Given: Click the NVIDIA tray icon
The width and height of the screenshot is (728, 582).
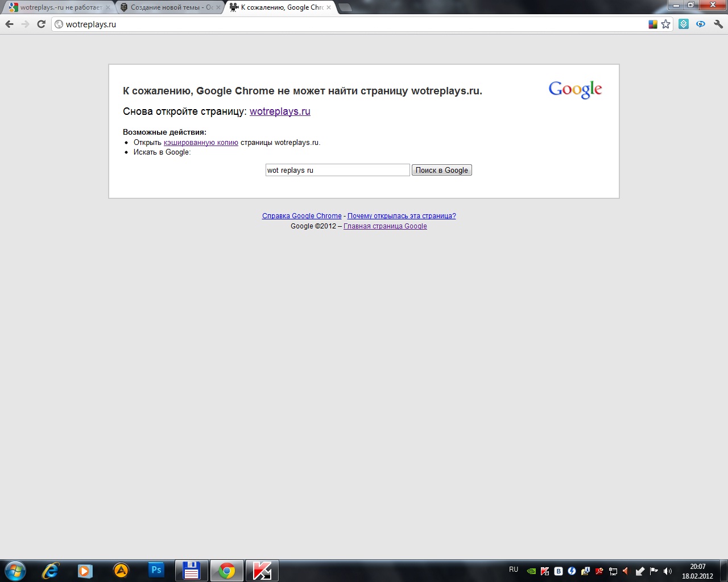Looking at the screenshot, I should (531, 571).
